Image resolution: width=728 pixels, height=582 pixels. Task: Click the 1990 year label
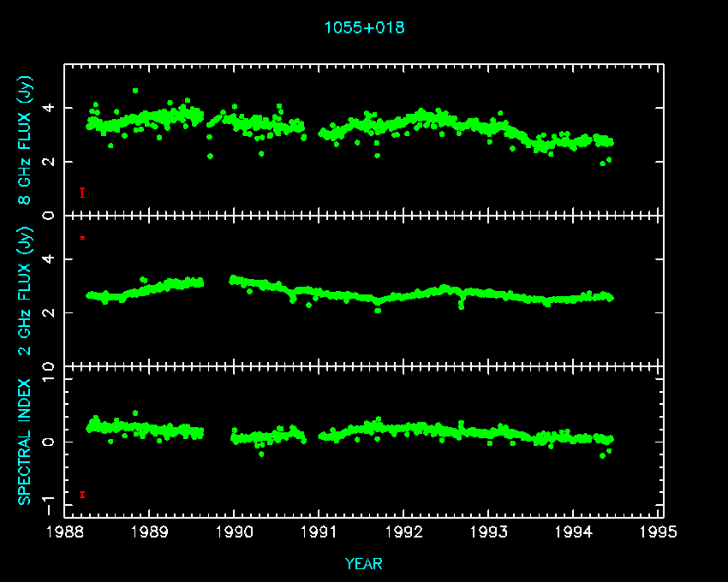coord(236,532)
